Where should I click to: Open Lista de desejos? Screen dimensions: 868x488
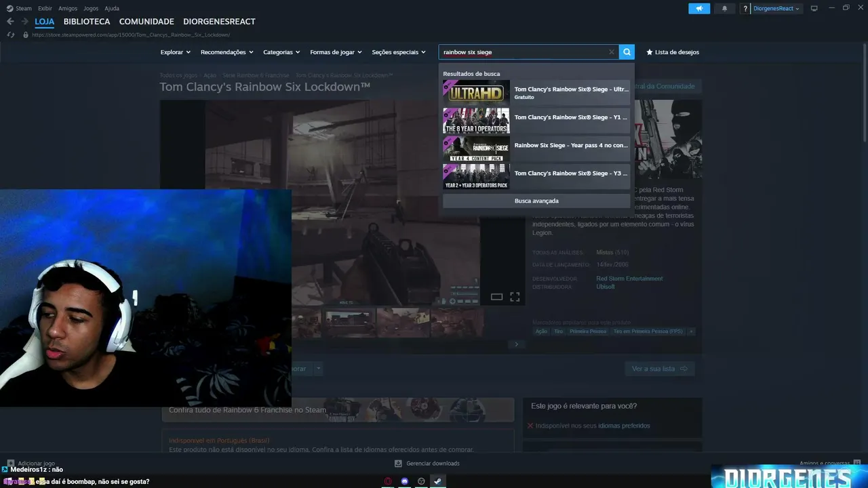click(x=677, y=52)
